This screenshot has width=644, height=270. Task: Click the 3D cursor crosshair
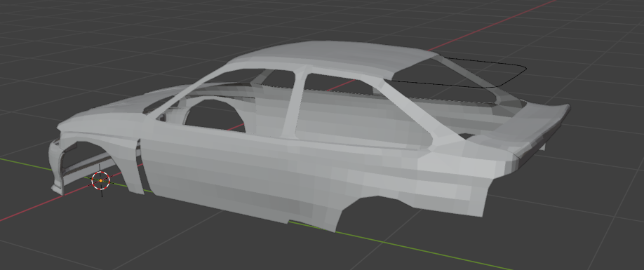click(100, 180)
